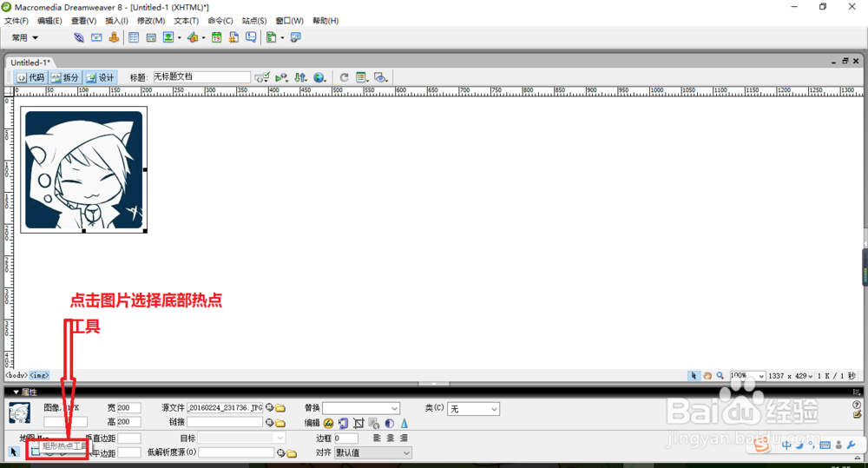Image resolution: width=868 pixels, height=468 pixels.
Task: Align image right button
Action: pyautogui.click(x=404, y=438)
